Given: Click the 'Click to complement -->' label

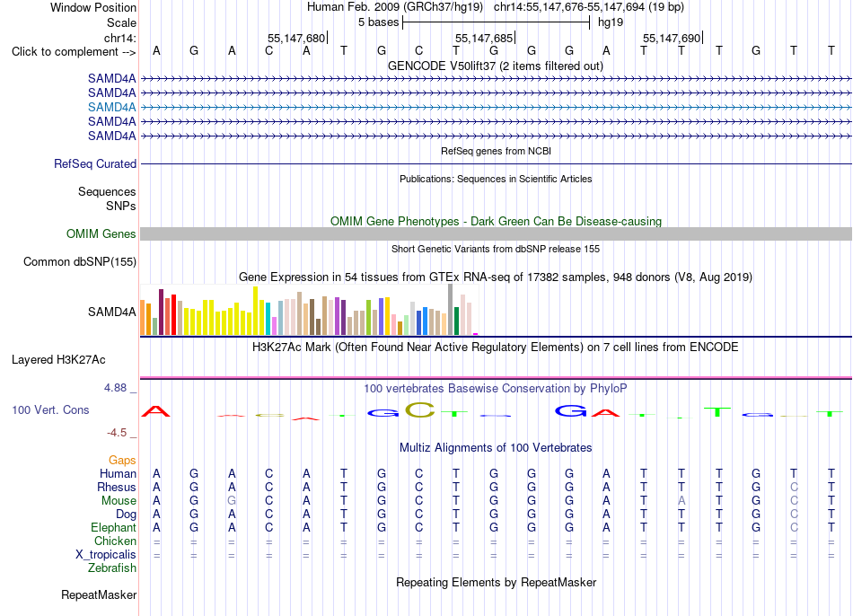Looking at the screenshot, I should 74,52.
